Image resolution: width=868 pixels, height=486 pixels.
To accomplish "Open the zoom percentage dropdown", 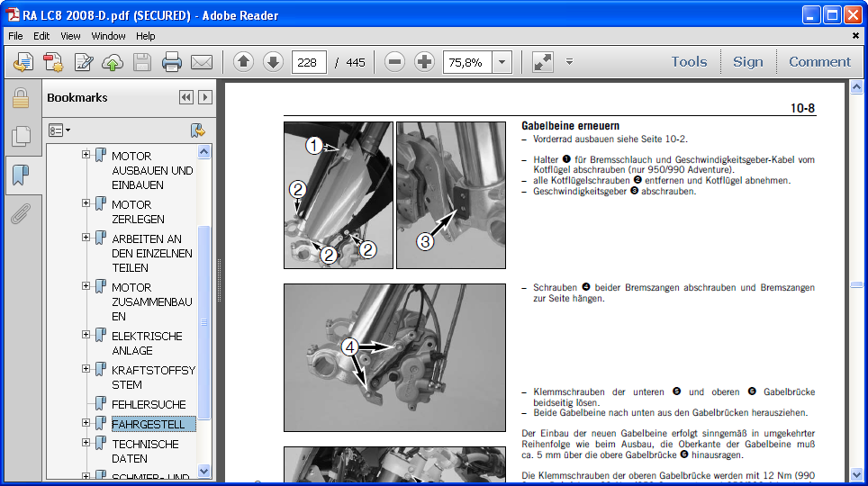I will pyautogui.click(x=502, y=62).
